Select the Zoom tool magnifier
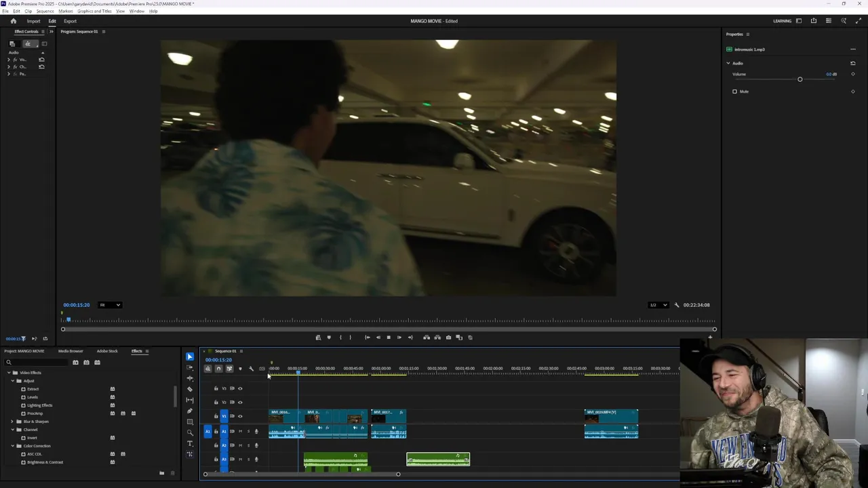Screen dimensions: 868x488 [x=190, y=432]
